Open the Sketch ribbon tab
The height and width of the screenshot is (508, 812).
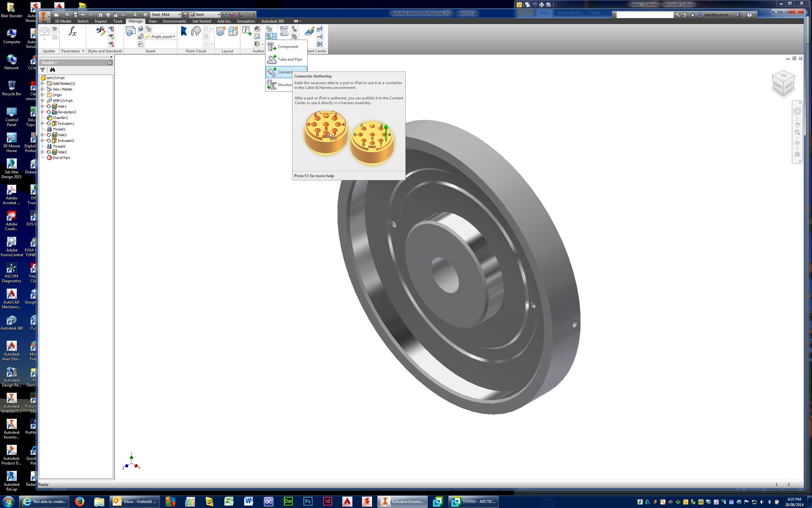82,21
